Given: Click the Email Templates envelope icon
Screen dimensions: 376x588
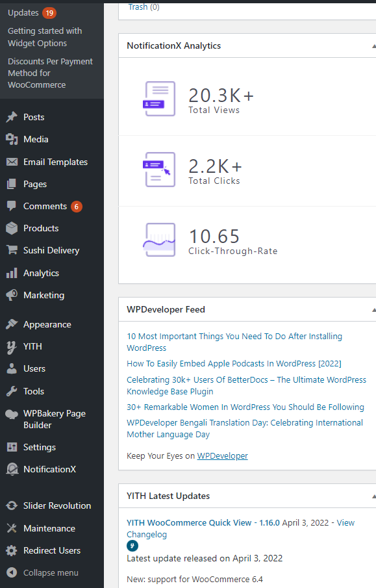Looking at the screenshot, I should click(x=12, y=162).
